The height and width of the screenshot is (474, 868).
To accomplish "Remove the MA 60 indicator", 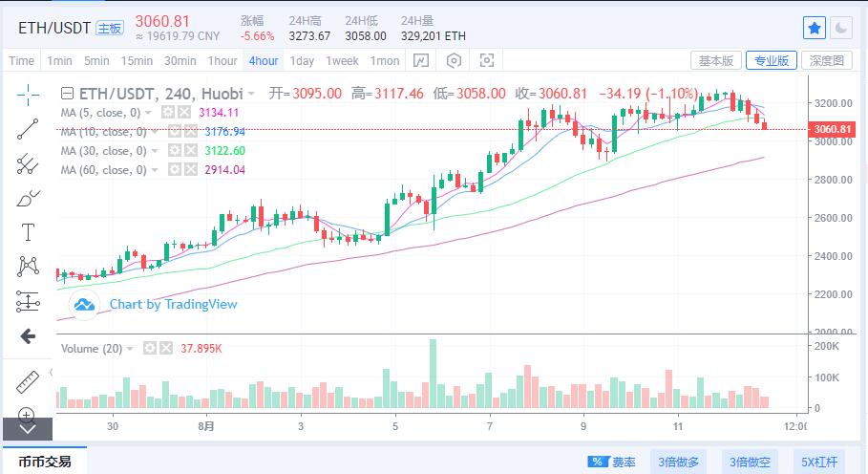I will pyautogui.click(x=190, y=169).
